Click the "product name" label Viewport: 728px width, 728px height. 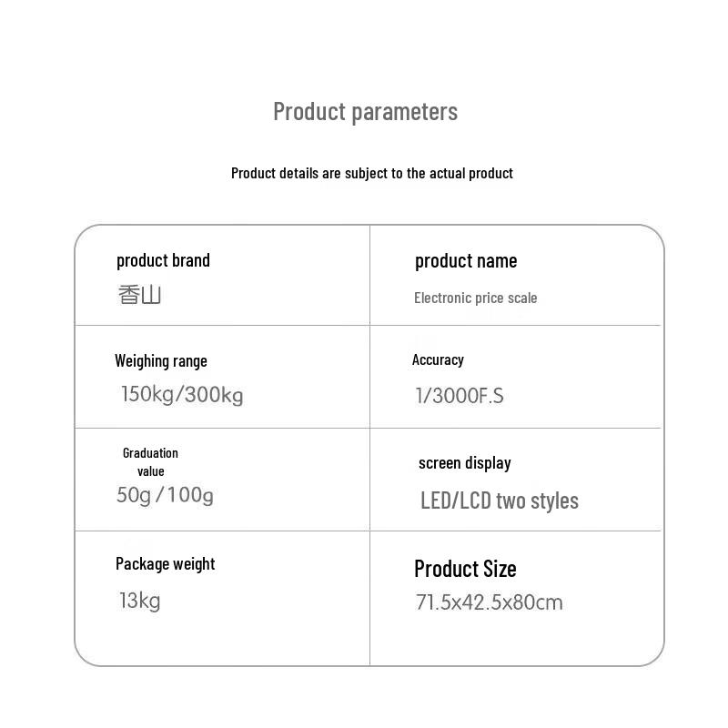point(465,261)
